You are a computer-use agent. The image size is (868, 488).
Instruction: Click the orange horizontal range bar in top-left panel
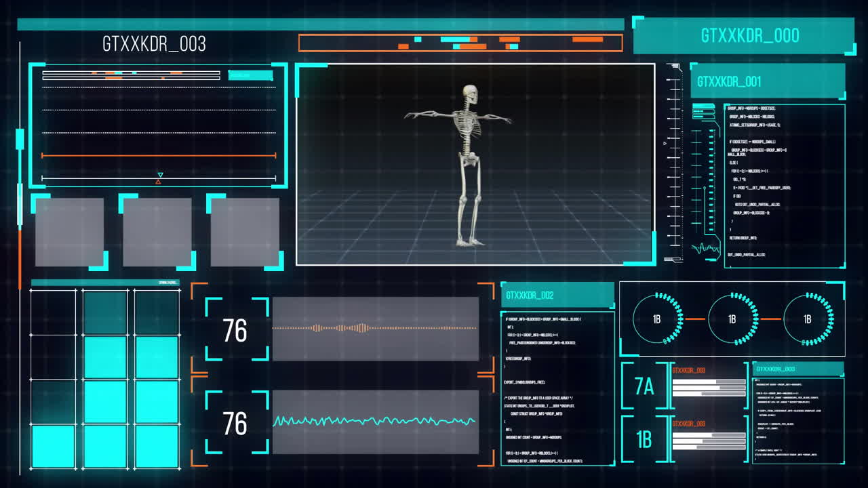(159, 156)
